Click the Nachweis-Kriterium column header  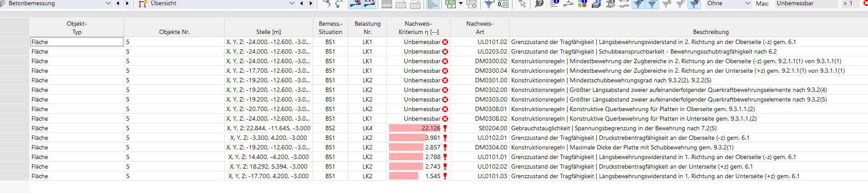[418, 27]
